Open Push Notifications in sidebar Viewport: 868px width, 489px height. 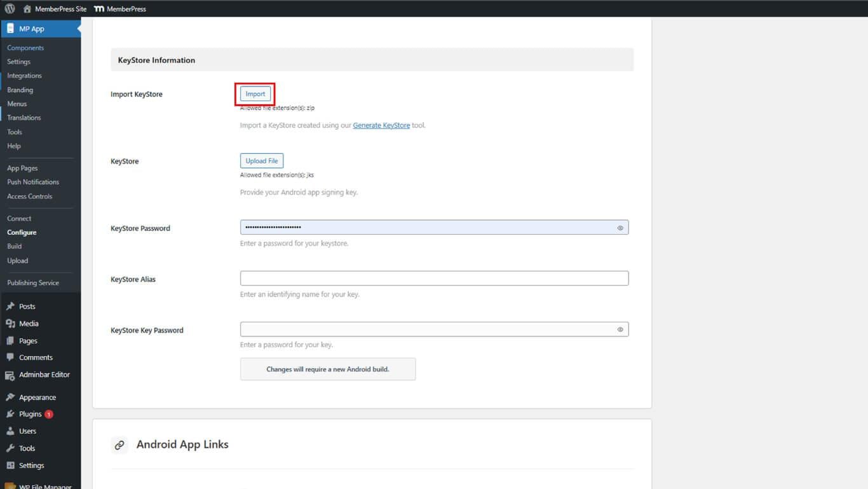33,182
